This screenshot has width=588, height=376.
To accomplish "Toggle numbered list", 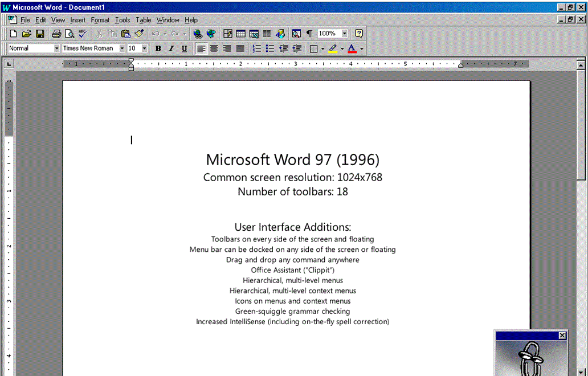I will 257,48.
